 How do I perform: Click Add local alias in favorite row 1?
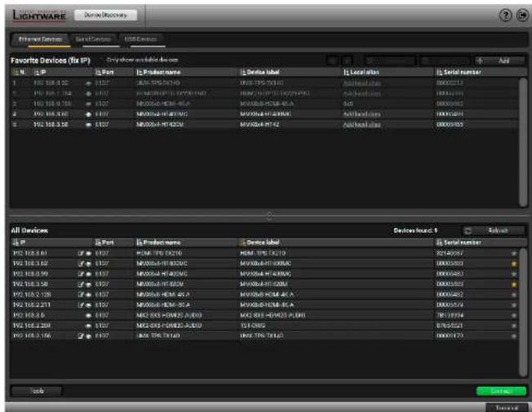coord(362,83)
